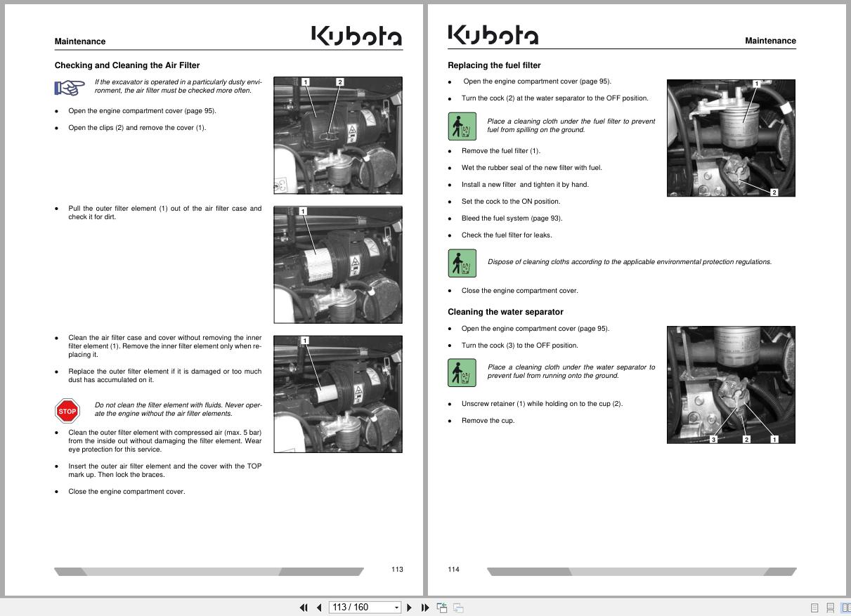This screenshot has width=851, height=616.
Task: Click text 'Pull the outer filter element (1) out'
Action: pos(164,213)
